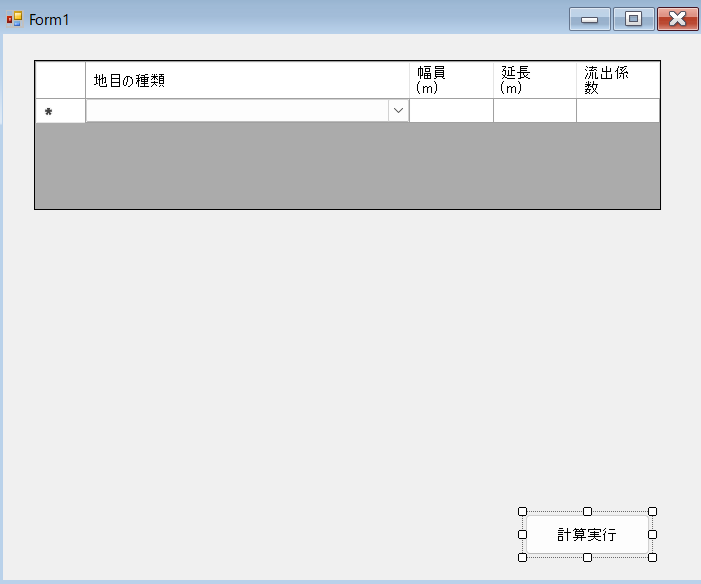Click the 地目の種類 column header

pos(247,80)
